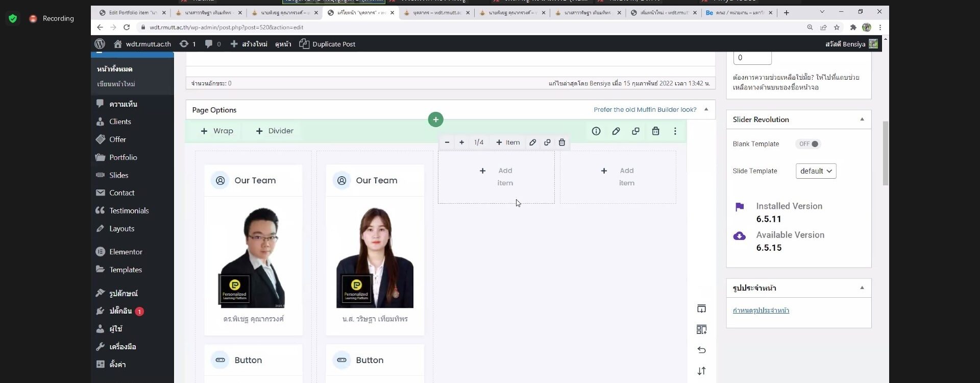Edit section with pencil icon in green bar
Image resolution: width=980 pixels, height=383 pixels.
coord(616,131)
